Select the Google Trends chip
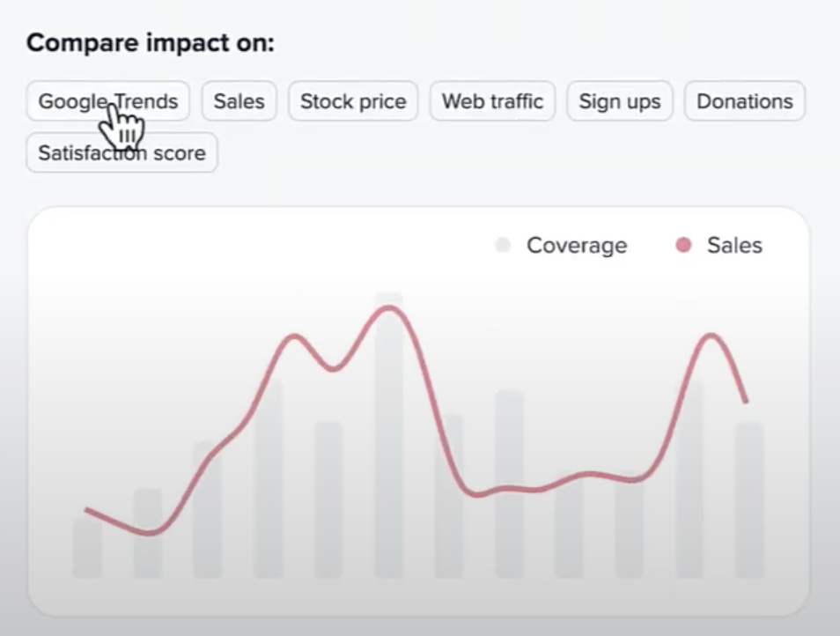The height and width of the screenshot is (636, 840). (x=107, y=101)
